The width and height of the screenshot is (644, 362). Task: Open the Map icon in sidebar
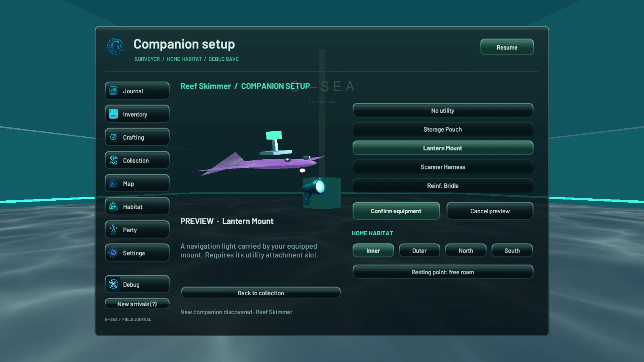114,183
